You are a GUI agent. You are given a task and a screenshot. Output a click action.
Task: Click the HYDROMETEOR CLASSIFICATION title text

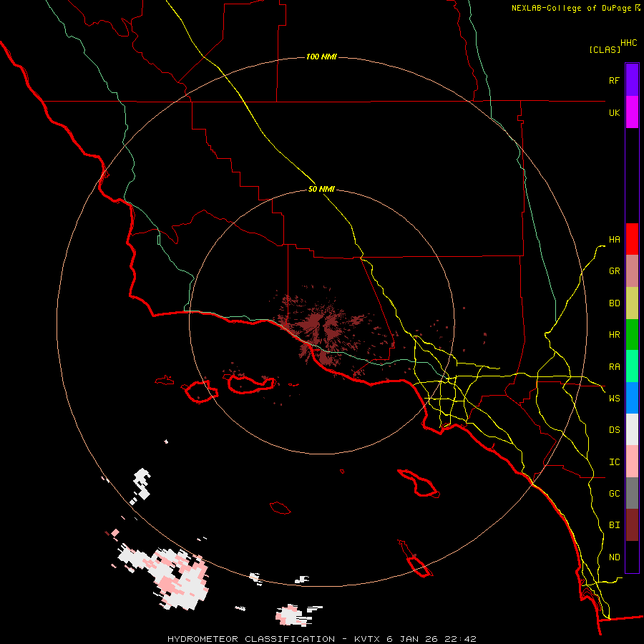(x=251, y=639)
